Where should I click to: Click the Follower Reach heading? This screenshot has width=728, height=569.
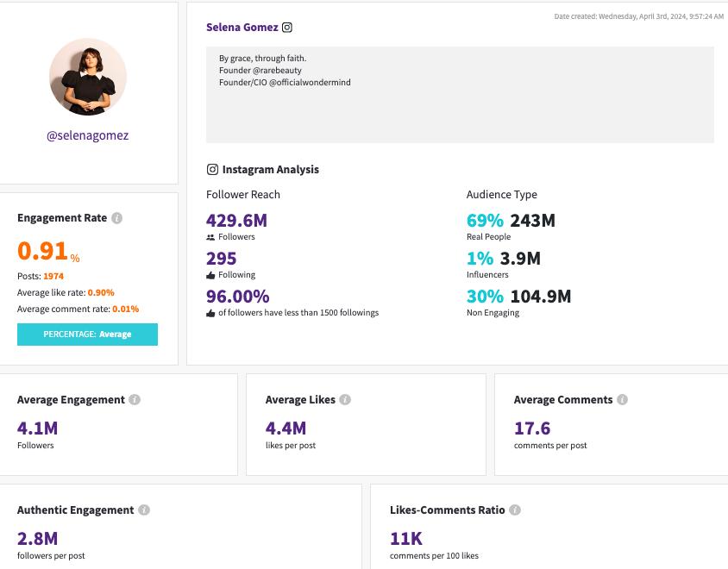point(243,195)
